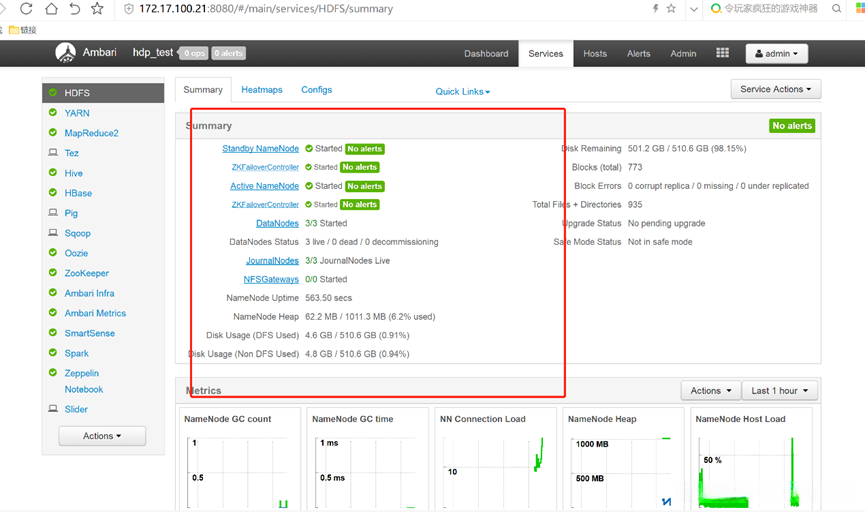Reload page with browser refresh icon
865x512 pixels.
pyautogui.click(x=26, y=8)
